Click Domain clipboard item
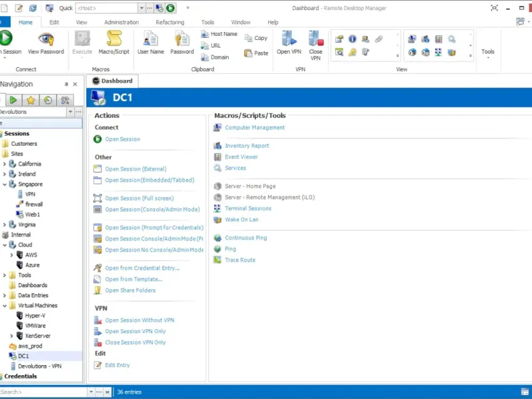This screenshot has height=399, width=532. pyautogui.click(x=215, y=57)
